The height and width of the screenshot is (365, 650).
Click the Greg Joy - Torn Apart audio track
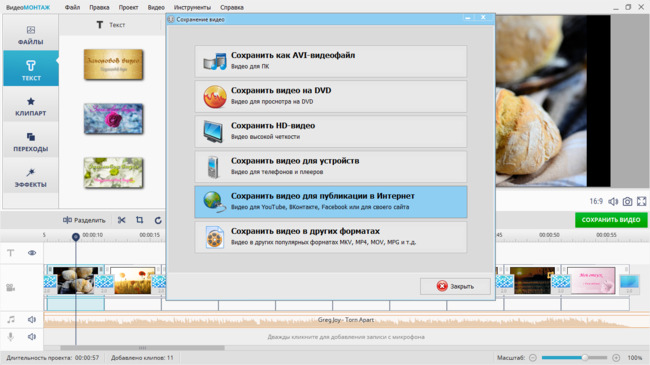pos(346,320)
